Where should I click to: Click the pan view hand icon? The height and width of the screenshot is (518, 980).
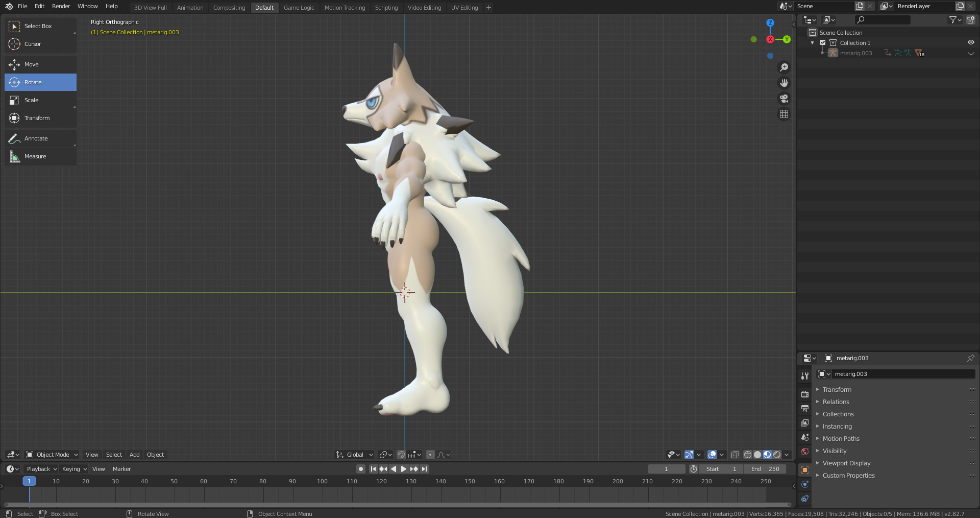click(x=784, y=83)
